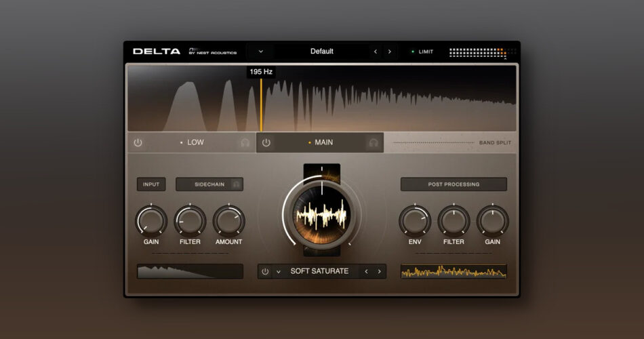Viewport: 644px width, 339px height.
Task: Open the preset menu dropdown chevron
Action: click(261, 52)
